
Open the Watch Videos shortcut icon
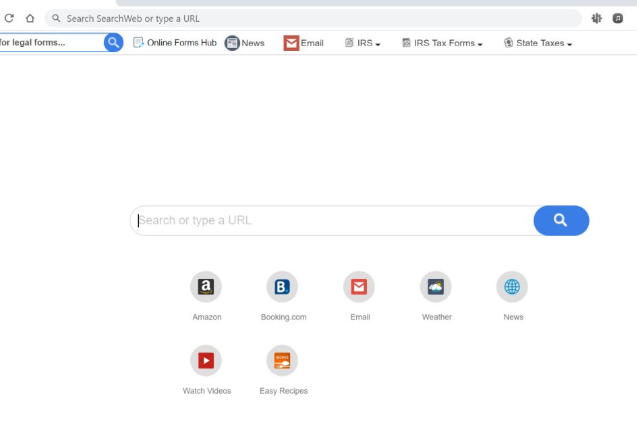(x=206, y=361)
